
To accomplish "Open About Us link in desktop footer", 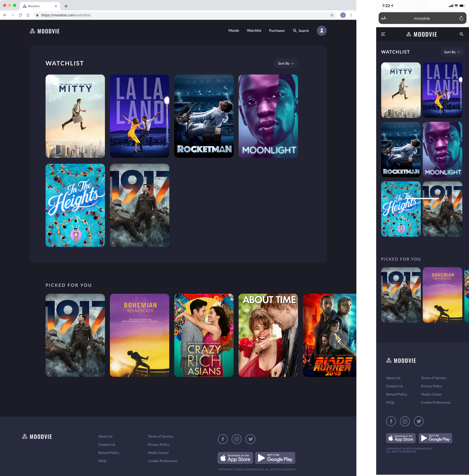I will point(105,436).
